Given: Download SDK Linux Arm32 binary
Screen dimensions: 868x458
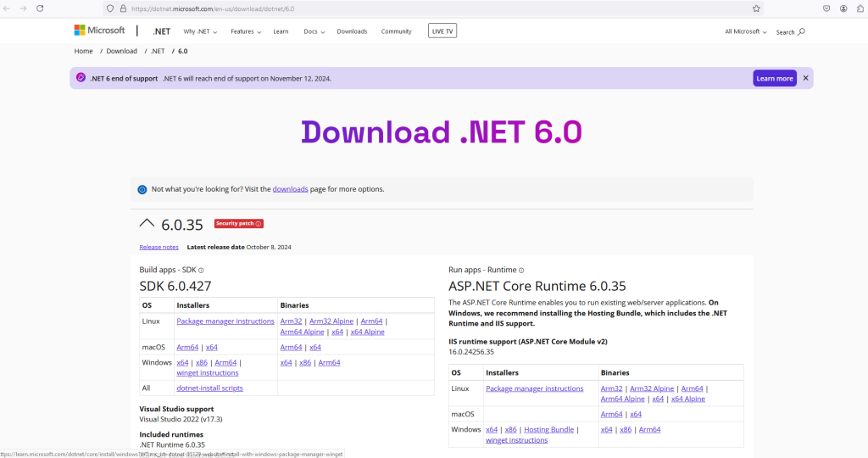Looking at the screenshot, I should [x=292, y=321].
